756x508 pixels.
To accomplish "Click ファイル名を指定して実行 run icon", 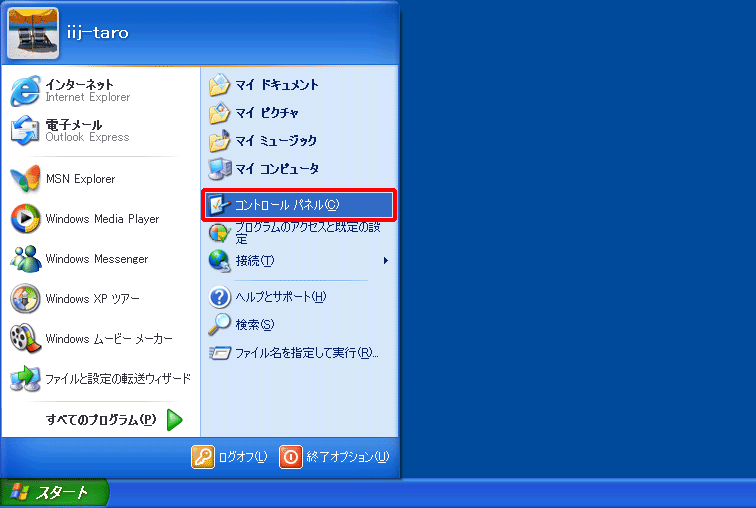I will tap(219, 353).
